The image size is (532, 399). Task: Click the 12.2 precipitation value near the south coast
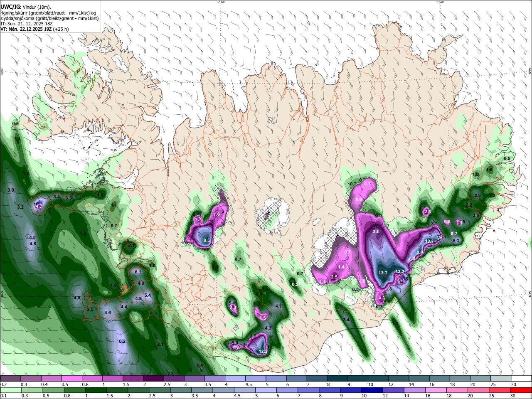pyautogui.click(x=263, y=351)
